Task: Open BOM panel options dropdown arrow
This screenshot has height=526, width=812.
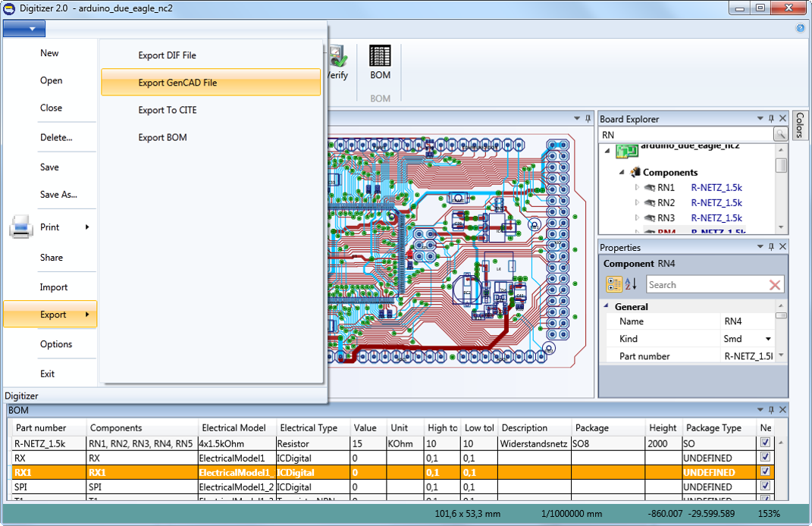Action: tap(760, 409)
